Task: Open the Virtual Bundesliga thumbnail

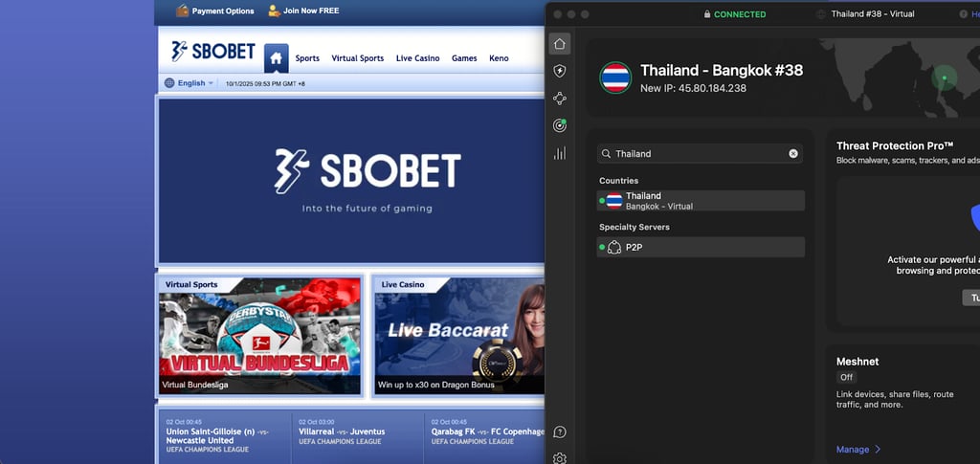Action: pos(259,336)
